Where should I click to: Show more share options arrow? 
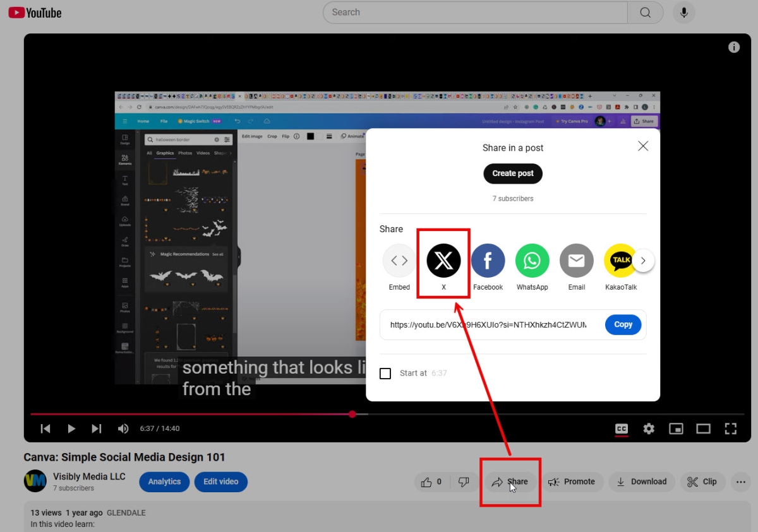point(643,261)
